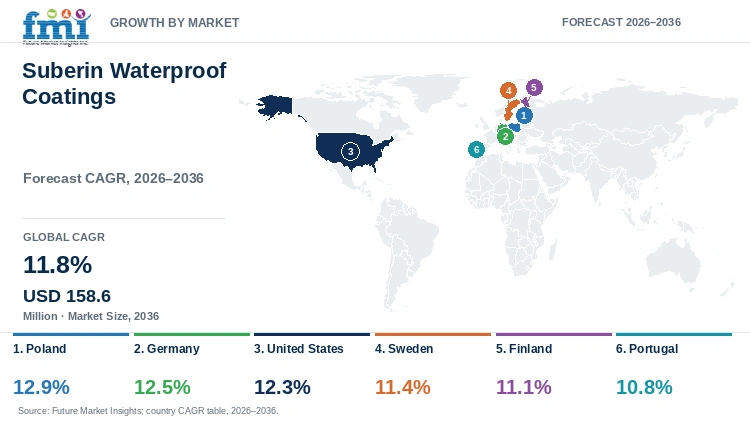This screenshot has width=750, height=421.
Task: Click map marker 5 for Finland
Action: tap(534, 88)
